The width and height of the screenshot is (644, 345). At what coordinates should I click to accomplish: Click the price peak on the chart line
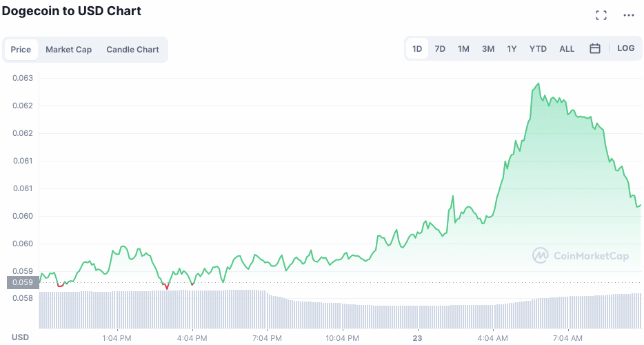coord(539,83)
